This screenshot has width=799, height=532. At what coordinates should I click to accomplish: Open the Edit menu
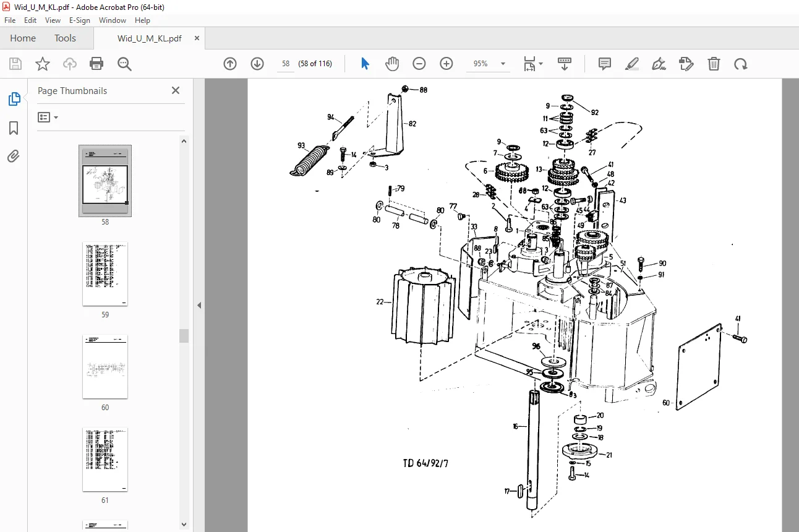tap(31, 20)
